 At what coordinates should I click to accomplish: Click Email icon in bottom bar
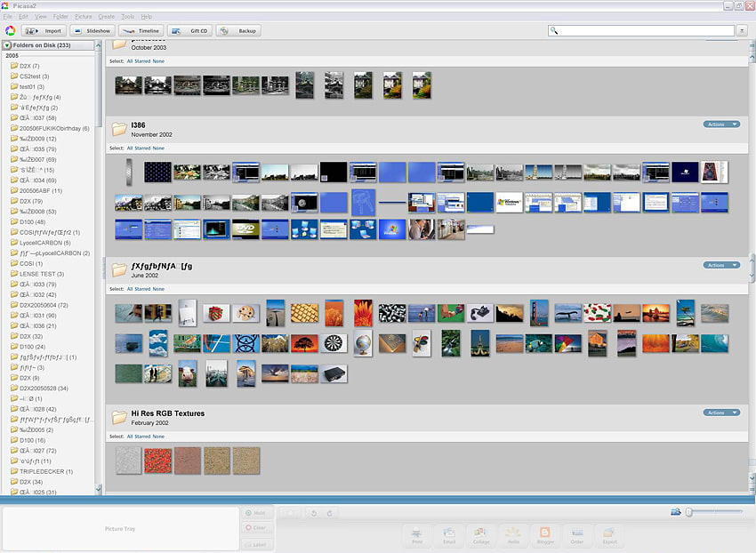[x=449, y=535]
